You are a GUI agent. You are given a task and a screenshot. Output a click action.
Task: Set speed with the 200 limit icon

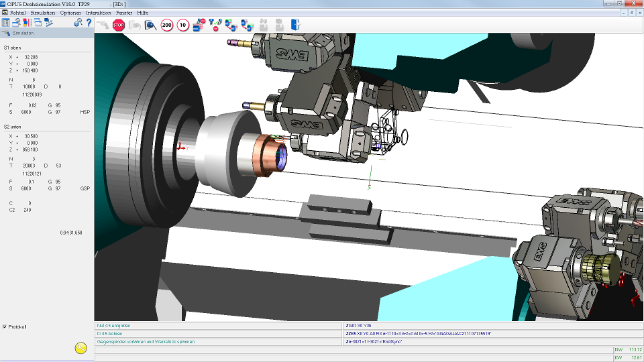167,25
